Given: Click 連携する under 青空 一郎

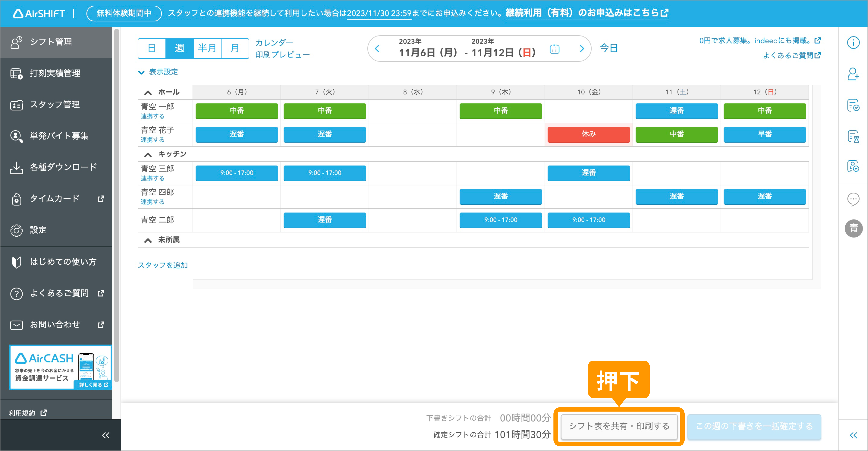Looking at the screenshot, I should pyautogui.click(x=153, y=116).
